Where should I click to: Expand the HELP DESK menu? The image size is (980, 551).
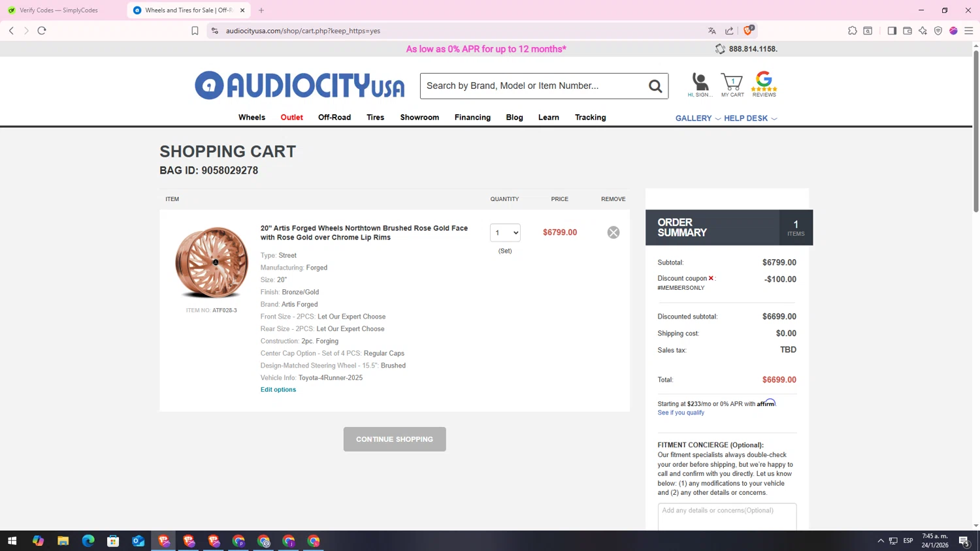(x=750, y=118)
